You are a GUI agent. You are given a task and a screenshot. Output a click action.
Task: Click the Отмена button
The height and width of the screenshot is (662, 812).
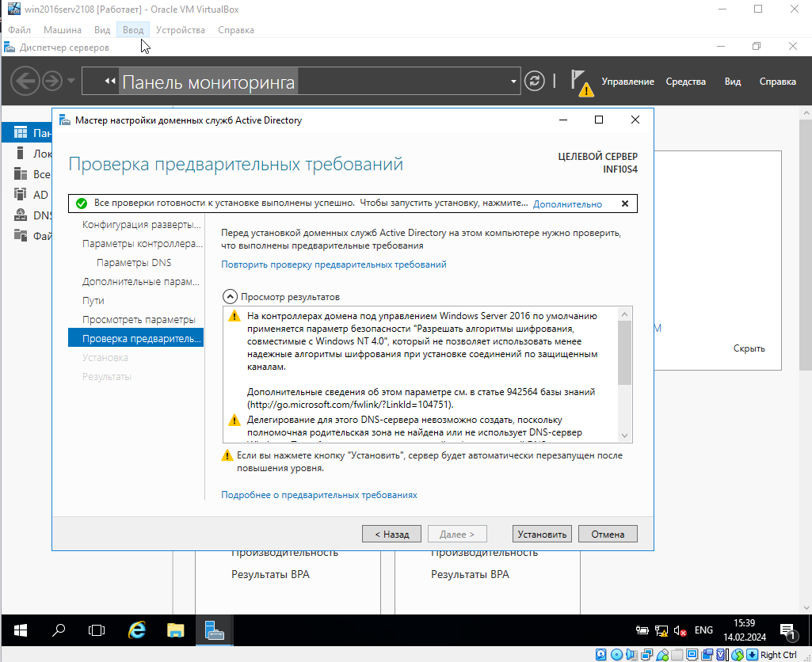pos(608,534)
